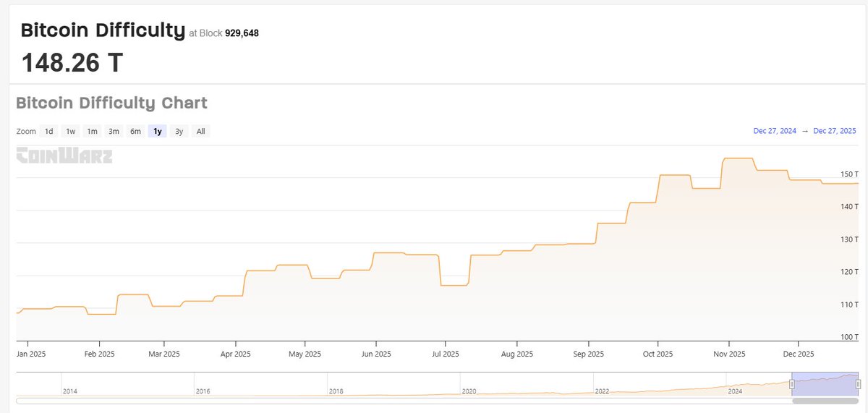Select the 1w zoom range
The height and width of the screenshot is (413, 868).
(x=71, y=132)
